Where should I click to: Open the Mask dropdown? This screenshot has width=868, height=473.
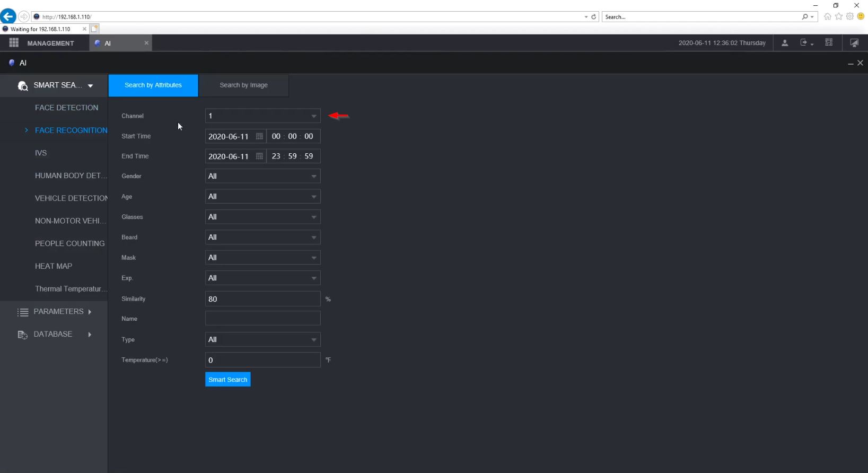coord(262,258)
